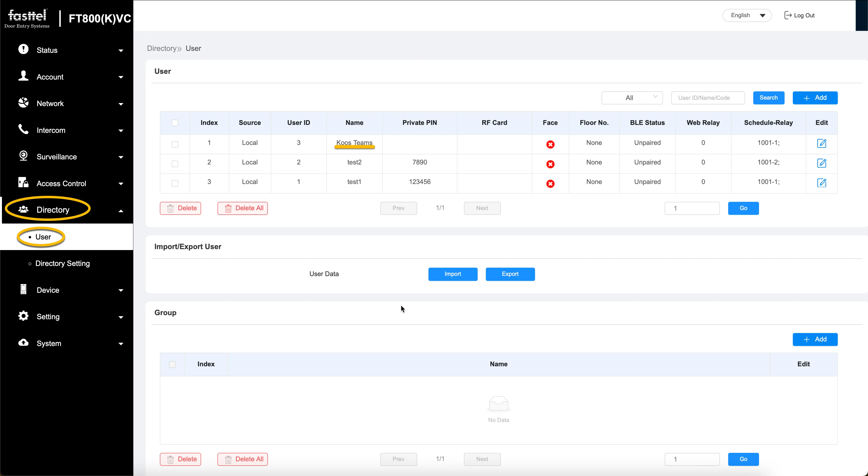
Task: Click the Log Out icon
Action: tap(788, 15)
